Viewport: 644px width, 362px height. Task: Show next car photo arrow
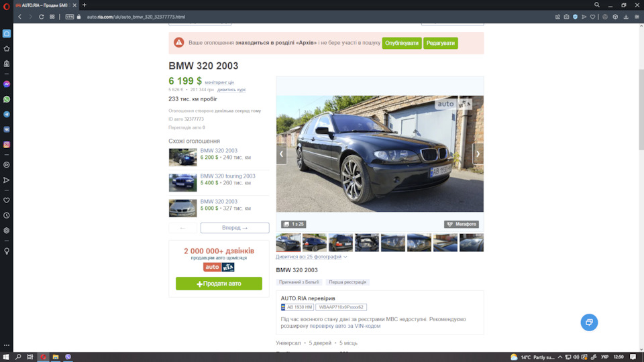click(478, 154)
